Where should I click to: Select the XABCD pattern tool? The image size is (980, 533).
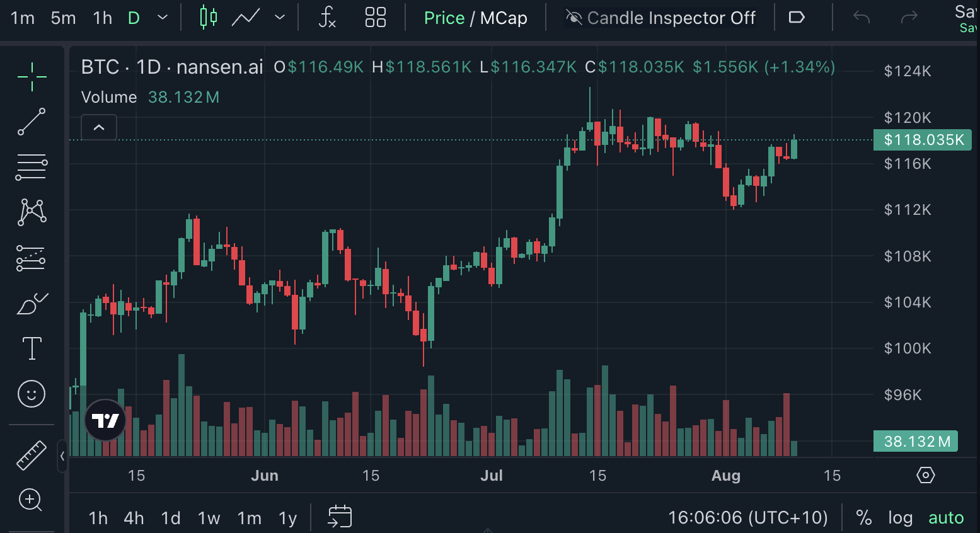click(32, 212)
